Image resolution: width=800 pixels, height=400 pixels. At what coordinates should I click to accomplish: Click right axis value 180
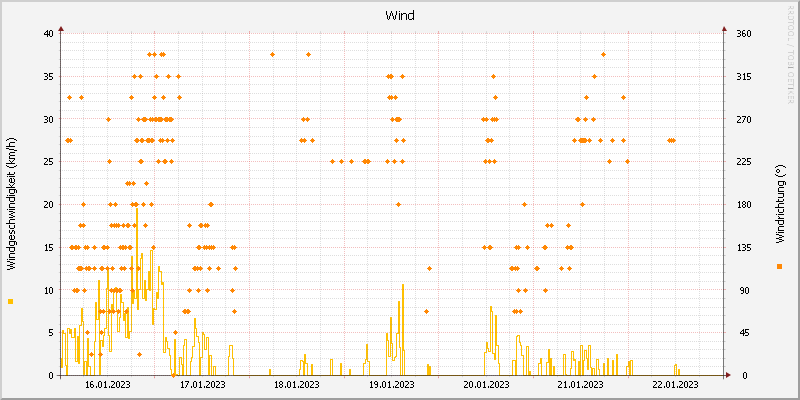(x=744, y=205)
